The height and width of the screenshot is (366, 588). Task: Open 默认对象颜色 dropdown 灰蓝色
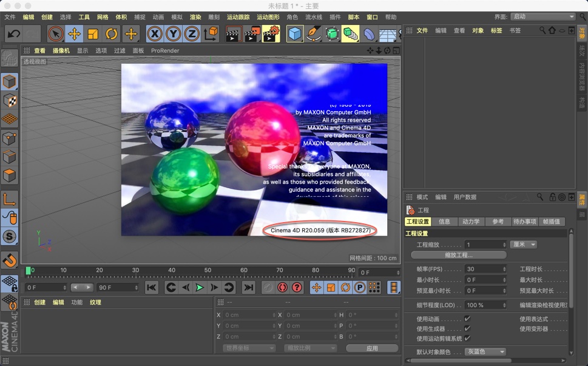(485, 352)
